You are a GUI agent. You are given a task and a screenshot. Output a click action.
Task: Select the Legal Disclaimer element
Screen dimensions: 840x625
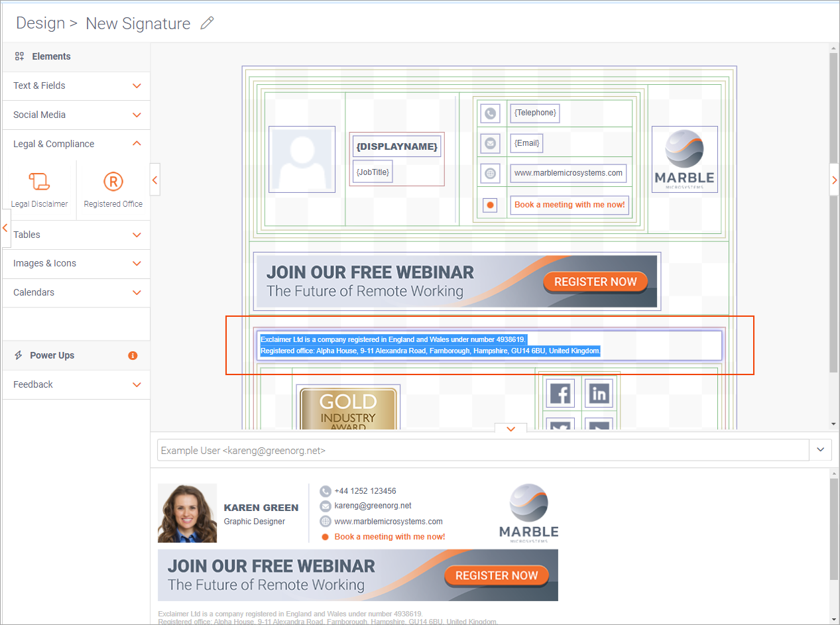(39, 189)
